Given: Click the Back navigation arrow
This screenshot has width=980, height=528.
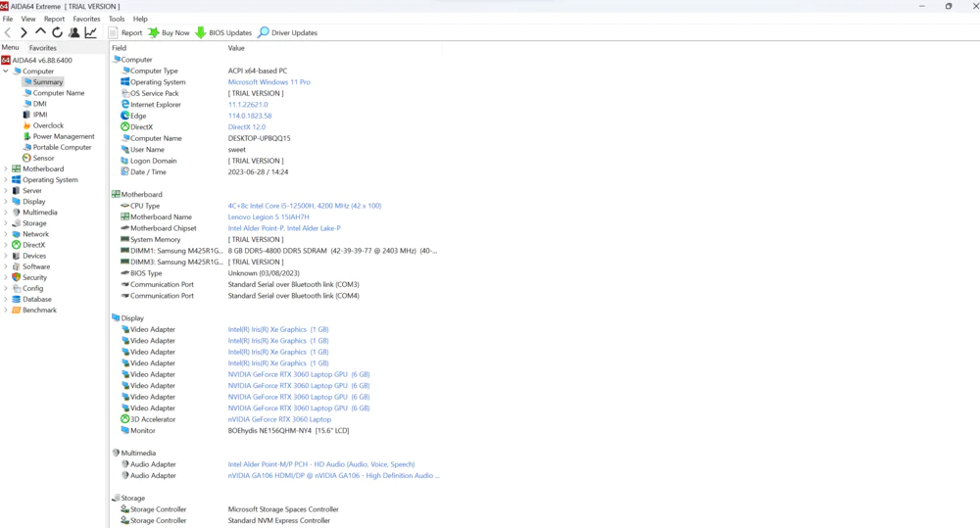Looking at the screenshot, I should tap(8, 32).
